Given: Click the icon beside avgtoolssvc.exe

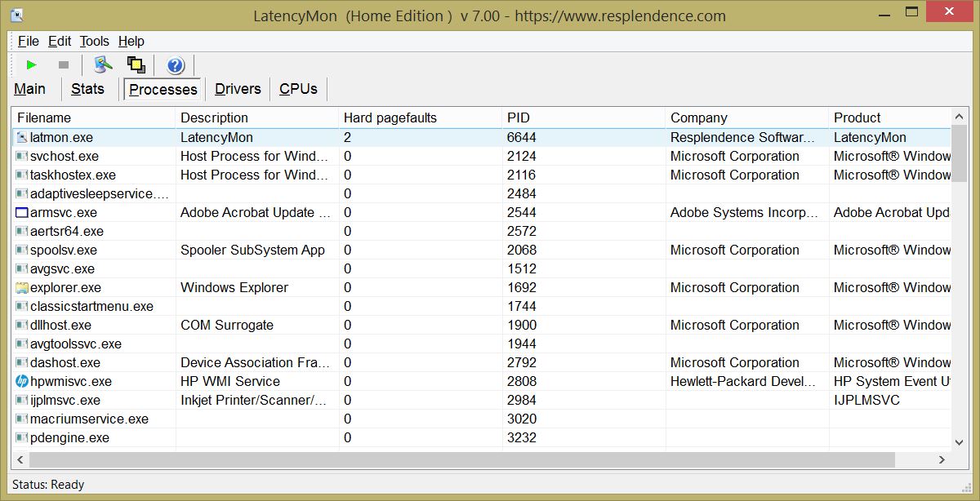Looking at the screenshot, I should click(x=22, y=344).
